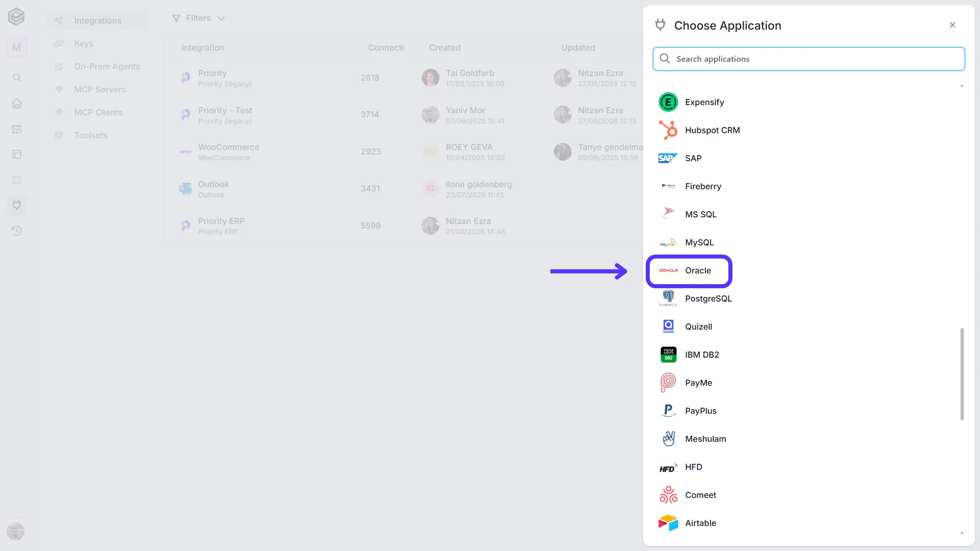Open the Filters dropdown
This screenshot has width=980, height=551.
pyautogui.click(x=198, y=18)
